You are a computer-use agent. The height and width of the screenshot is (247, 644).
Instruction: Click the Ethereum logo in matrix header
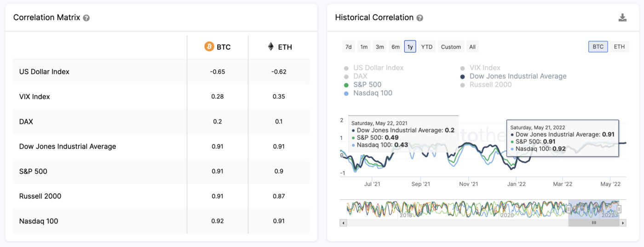coord(271,46)
